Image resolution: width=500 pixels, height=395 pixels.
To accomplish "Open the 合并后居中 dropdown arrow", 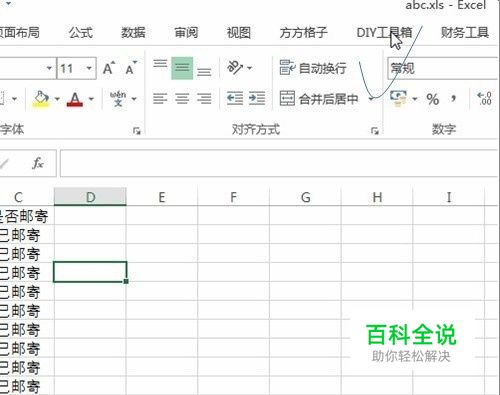I will click(x=371, y=99).
